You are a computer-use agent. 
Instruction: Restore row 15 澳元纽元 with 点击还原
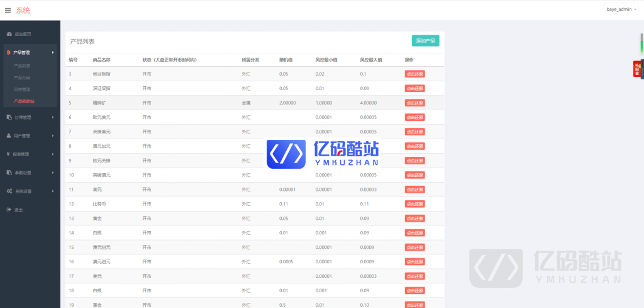click(415, 247)
